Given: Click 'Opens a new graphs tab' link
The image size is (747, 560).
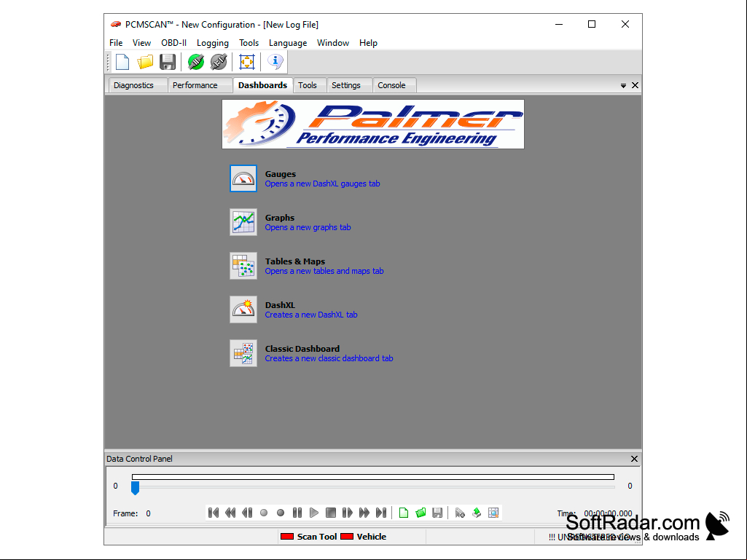Looking at the screenshot, I should tap(308, 228).
